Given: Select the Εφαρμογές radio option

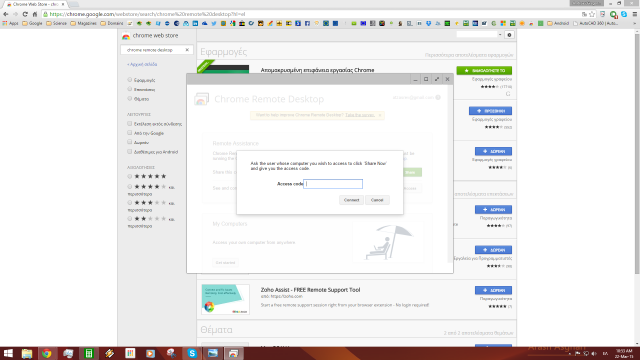Looking at the screenshot, I should [129, 80].
